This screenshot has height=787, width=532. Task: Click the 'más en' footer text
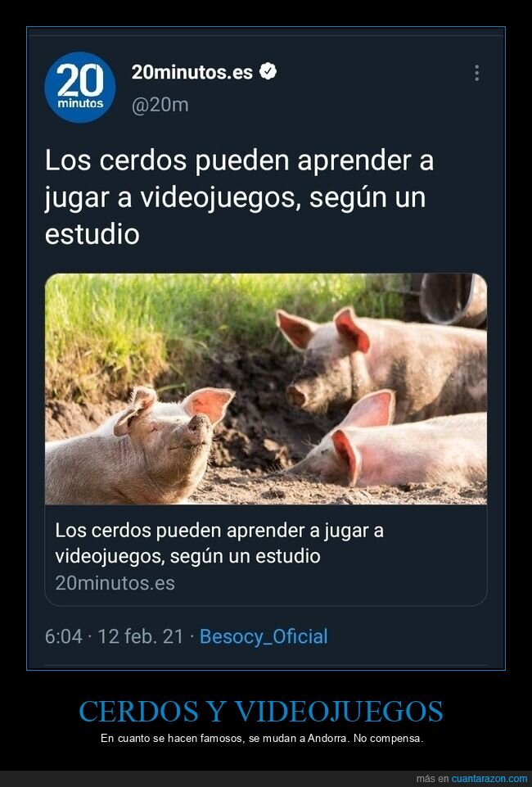[x=432, y=779]
